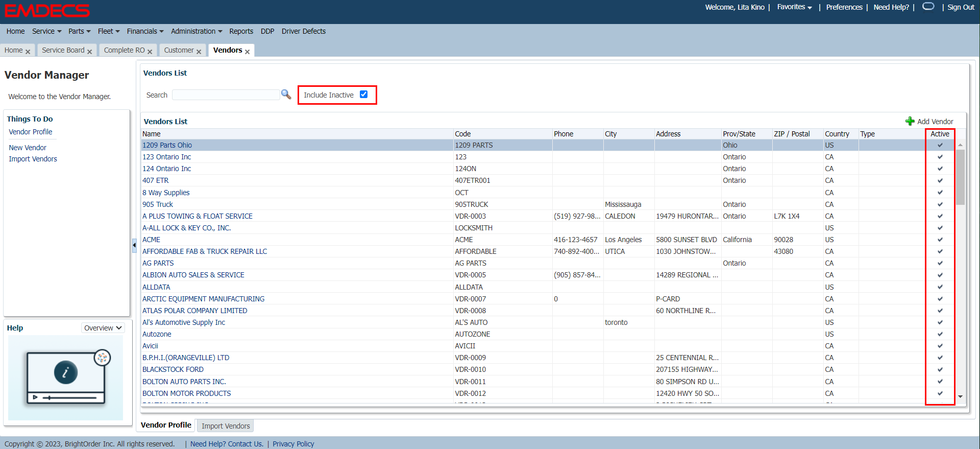Toggle Active checkmark for ACME row

click(x=940, y=240)
